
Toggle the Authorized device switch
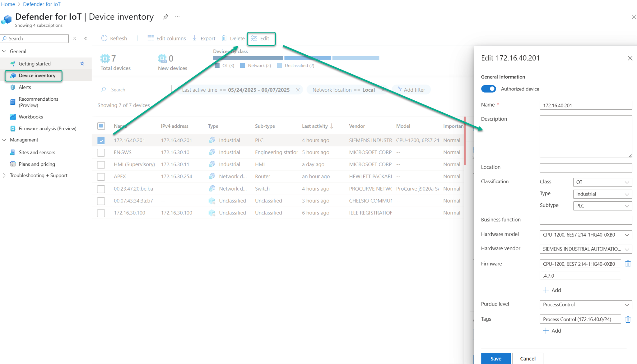coord(488,89)
